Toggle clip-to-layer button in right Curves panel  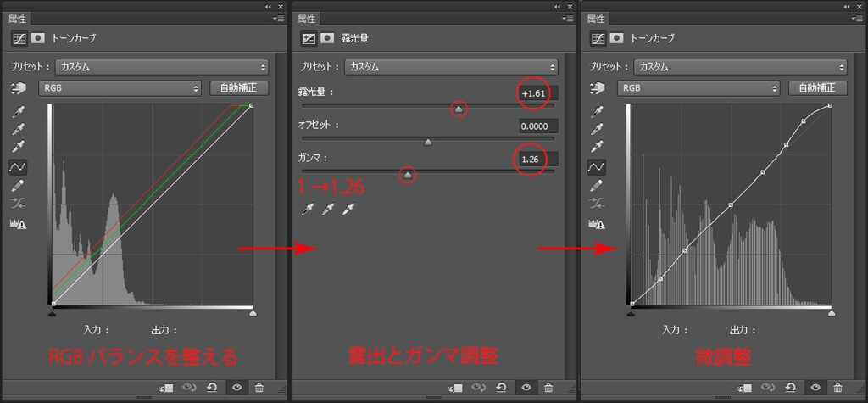[x=744, y=388]
